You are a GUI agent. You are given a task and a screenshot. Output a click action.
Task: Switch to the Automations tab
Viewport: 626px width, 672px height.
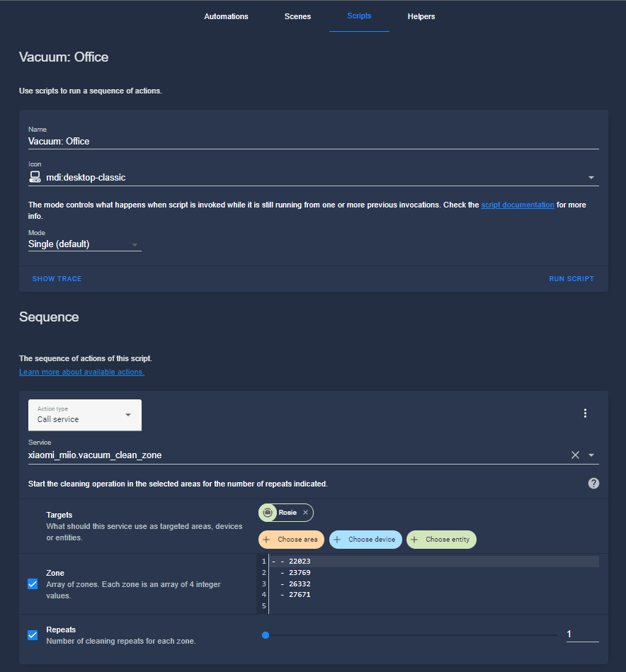(x=226, y=16)
